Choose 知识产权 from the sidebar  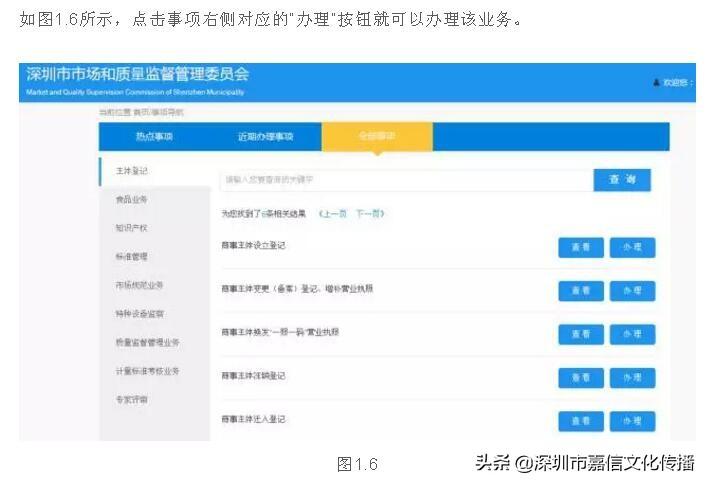coord(132,228)
